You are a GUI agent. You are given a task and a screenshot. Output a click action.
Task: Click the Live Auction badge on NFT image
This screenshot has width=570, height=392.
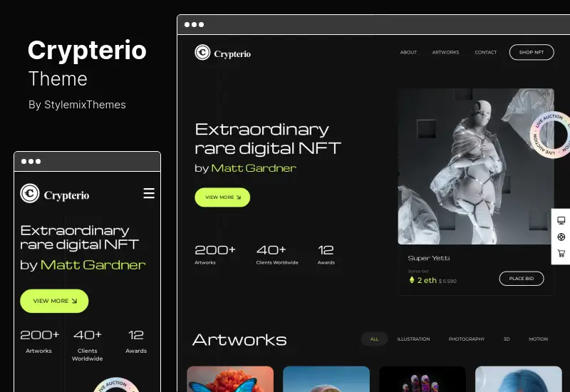coord(549,135)
